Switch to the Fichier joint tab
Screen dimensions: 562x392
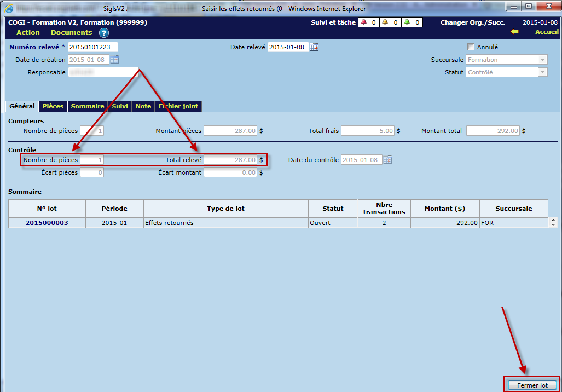click(178, 106)
